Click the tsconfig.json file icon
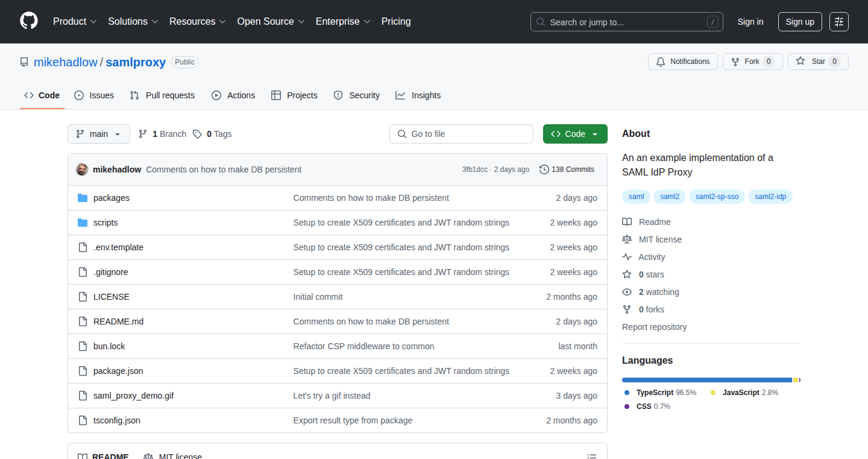 point(83,420)
